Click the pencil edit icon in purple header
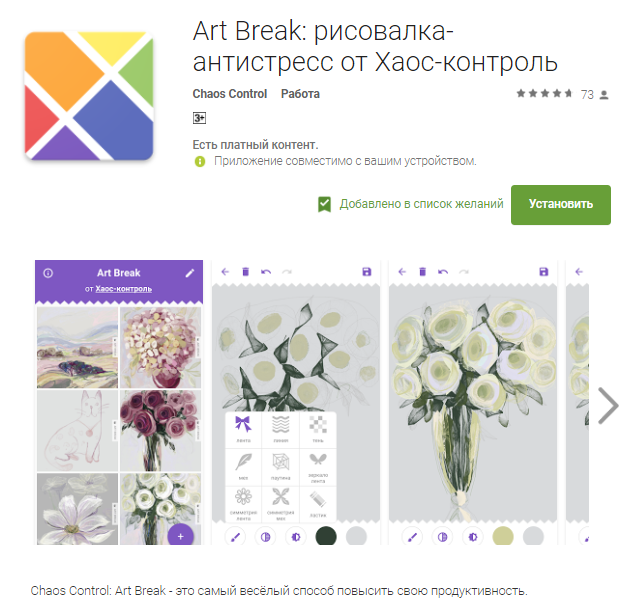 [189, 273]
